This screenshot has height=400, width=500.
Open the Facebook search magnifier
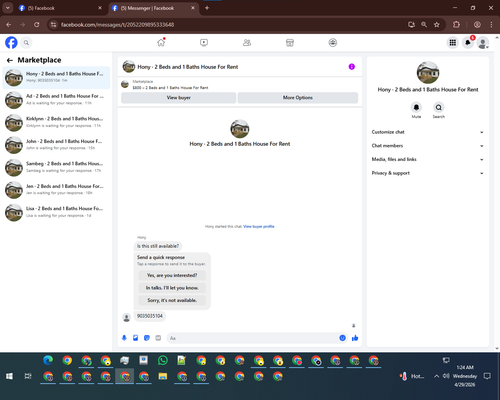26,43
